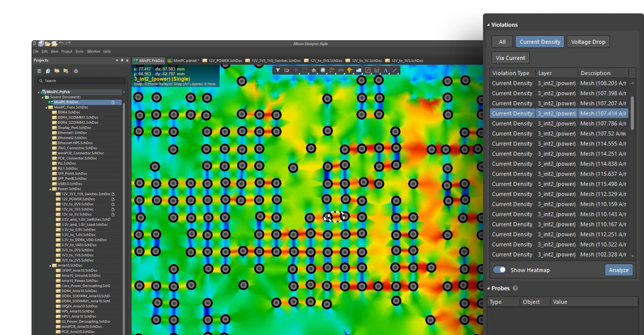Pick the dashed rectangle selection tool
Image resolution: width=644 pixels, height=335 pixels.
click(305, 70)
